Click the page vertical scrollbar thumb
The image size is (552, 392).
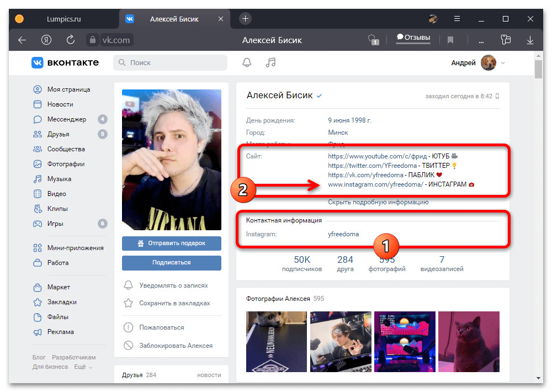[x=538, y=69]
